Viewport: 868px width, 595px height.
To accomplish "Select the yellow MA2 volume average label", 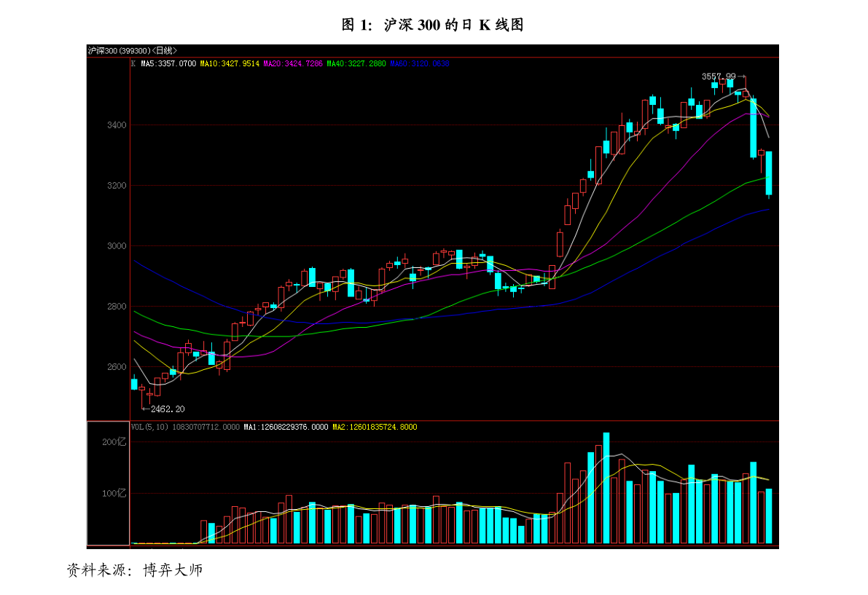I will click(x=375, y=427).
